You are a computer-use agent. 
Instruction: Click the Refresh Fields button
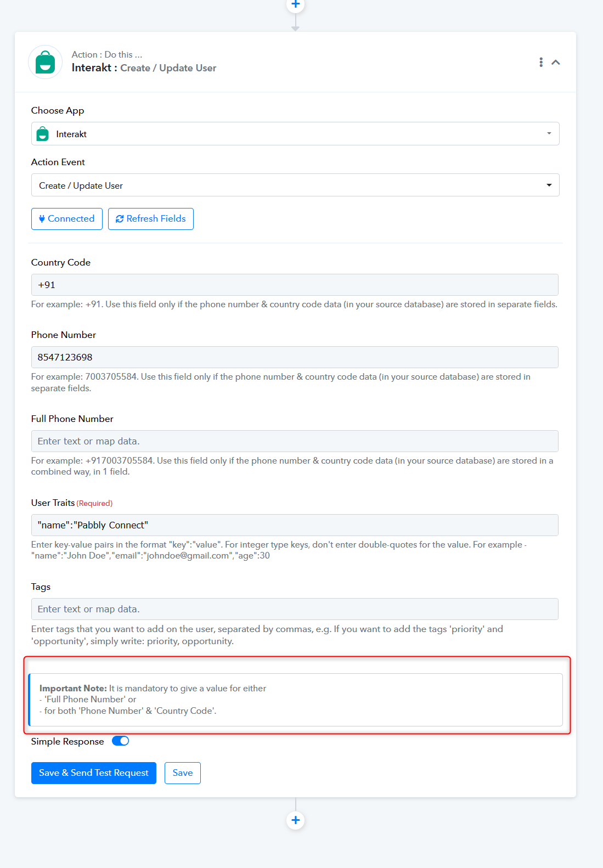point(151,219)
